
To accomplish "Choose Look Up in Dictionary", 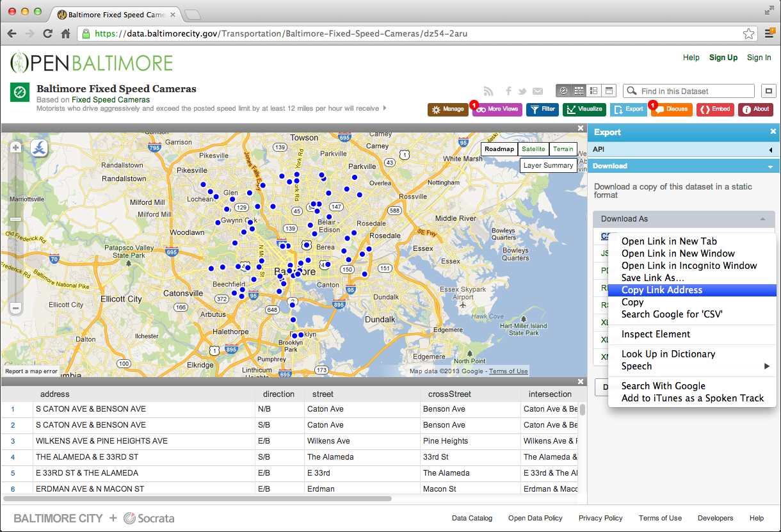I will [692, 354].
